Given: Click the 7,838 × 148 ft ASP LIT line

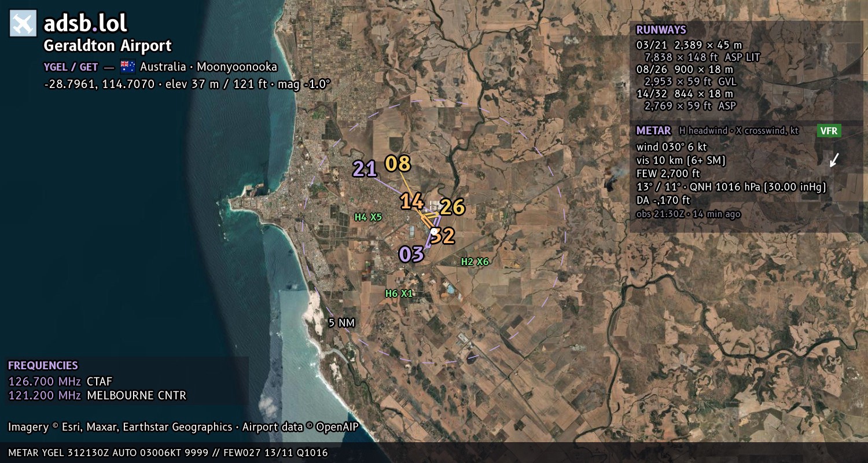Looking at the screenshot, I should (702, 57).
